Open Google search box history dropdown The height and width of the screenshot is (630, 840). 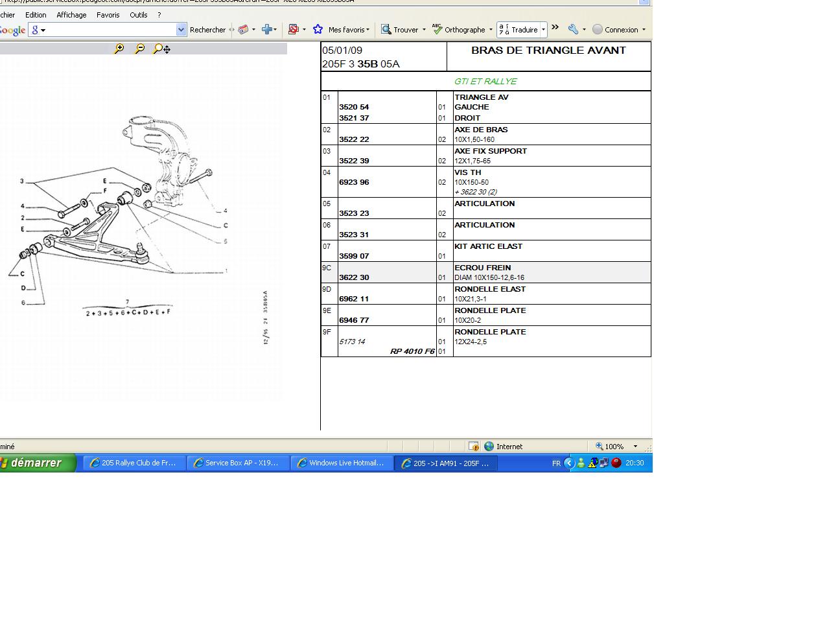pyautogui.click(x=181, y=30)
